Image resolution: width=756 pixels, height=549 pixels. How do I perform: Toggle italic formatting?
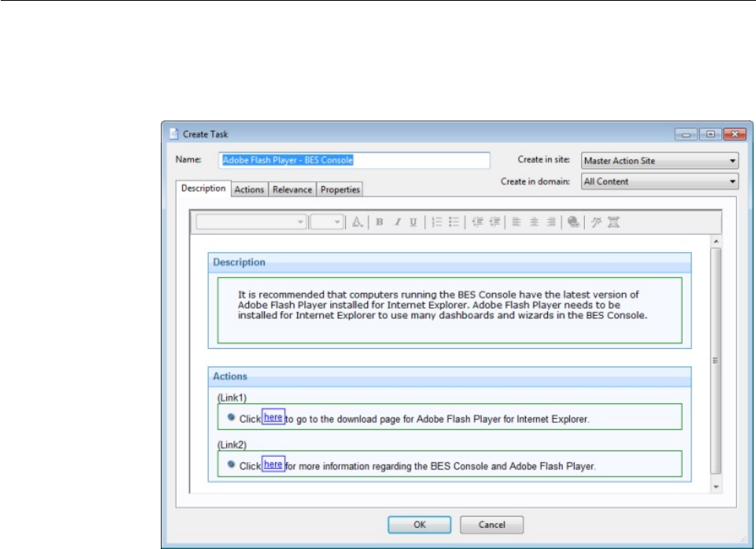397,222
